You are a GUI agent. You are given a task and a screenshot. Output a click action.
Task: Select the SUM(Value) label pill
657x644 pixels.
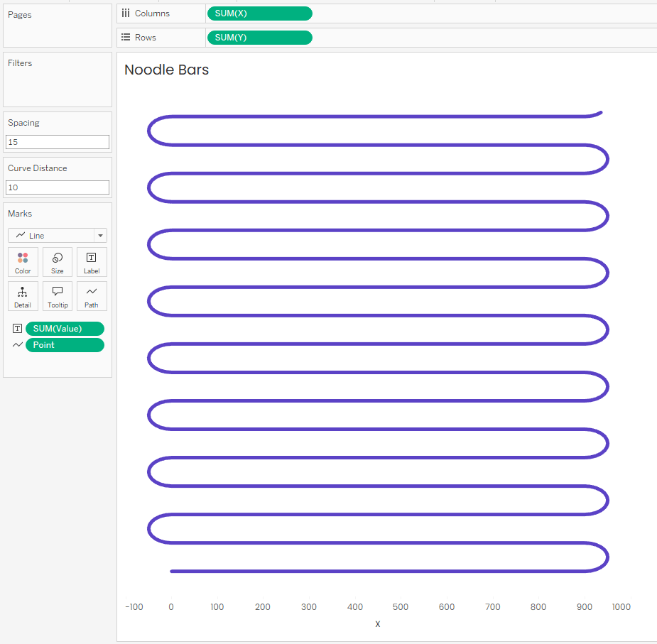pyautogui.click(x=65, y=329)
